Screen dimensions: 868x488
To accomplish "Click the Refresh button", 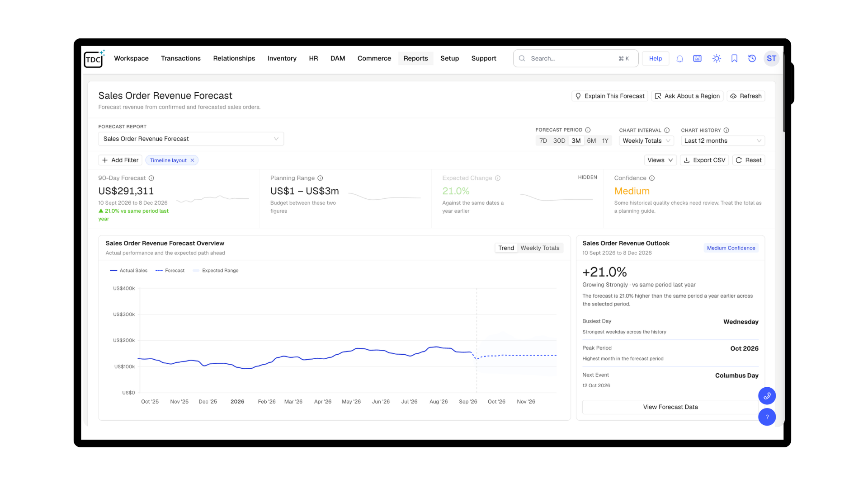I will 745,96.
